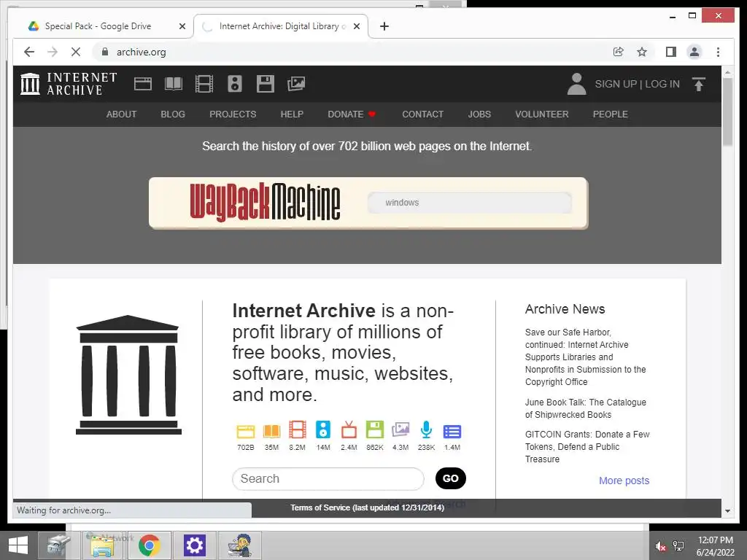Viewport: 747px width, 560px height.
Task: Click the Wayback Machine logo
Action: pyautogui.click(x=265, y=203)
